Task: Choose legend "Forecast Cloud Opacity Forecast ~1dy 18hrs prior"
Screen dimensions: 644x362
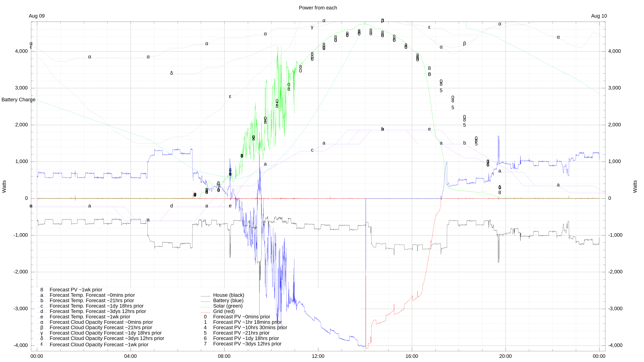Action: click(106, 333)
